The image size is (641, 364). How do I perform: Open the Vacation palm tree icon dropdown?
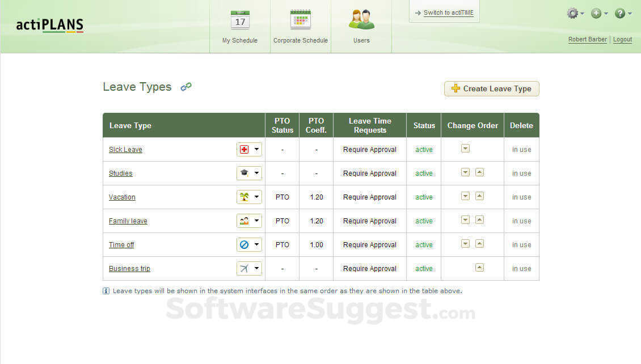(249, 197)
